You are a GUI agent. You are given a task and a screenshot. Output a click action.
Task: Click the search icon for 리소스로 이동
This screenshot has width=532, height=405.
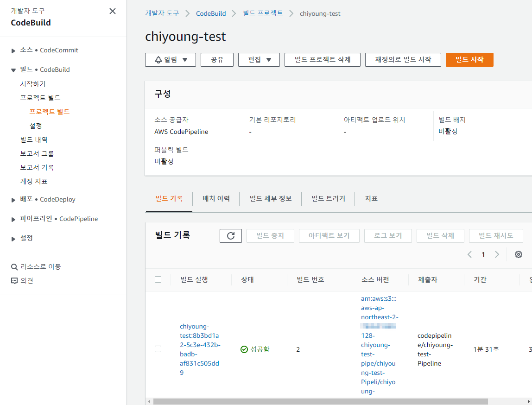click(14, 267)
